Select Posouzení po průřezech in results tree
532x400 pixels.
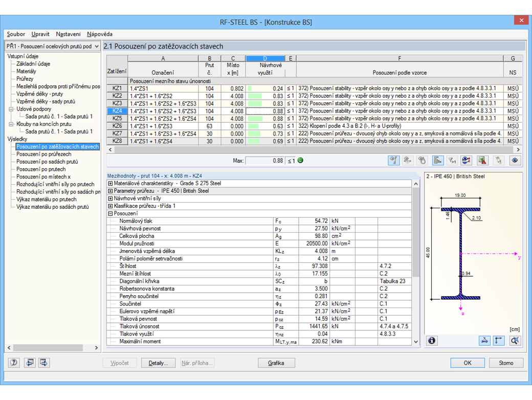43,154
